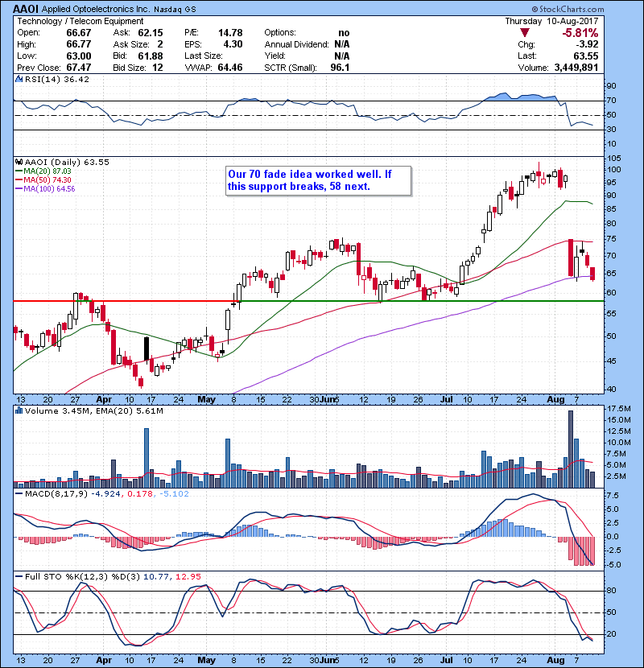Click the bar-chart icon beside Volume 3.45M
644x668 pixels.
(19, 410)
